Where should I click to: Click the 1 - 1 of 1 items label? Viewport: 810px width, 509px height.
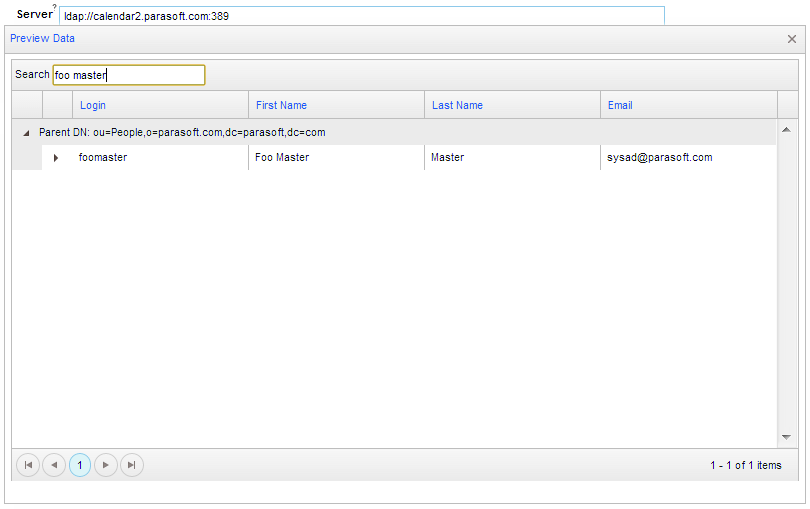[745, 466]
